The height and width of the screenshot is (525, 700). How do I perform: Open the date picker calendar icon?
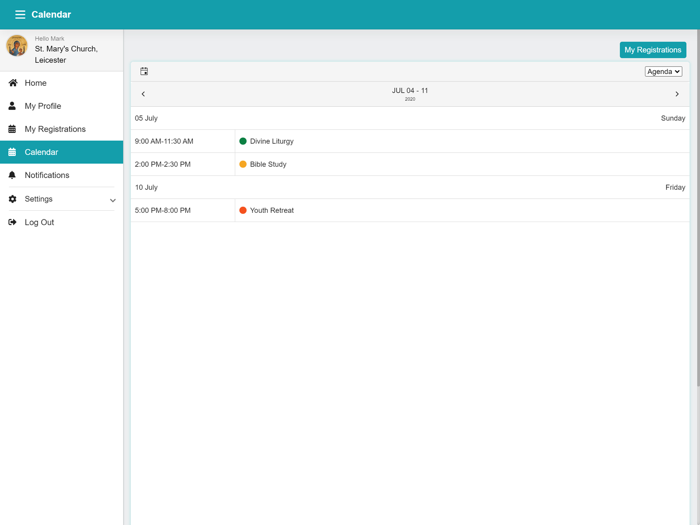coord(144,71)
